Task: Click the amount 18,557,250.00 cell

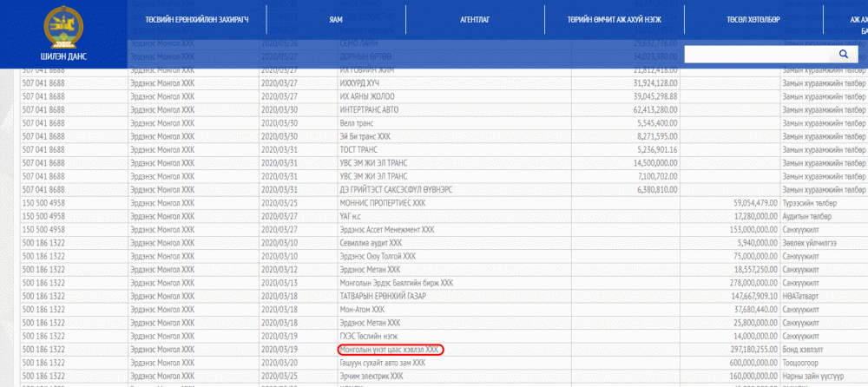Action: tap(731, 270)
